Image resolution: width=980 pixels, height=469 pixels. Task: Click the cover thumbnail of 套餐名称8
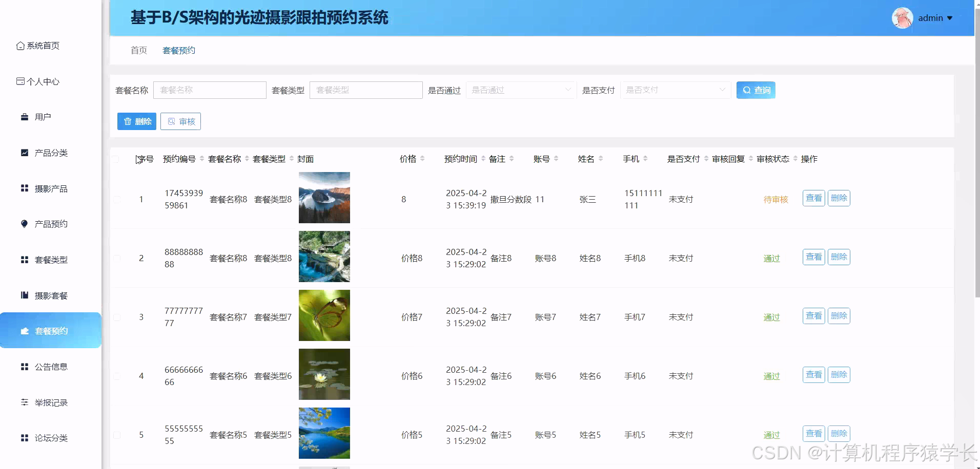tap(324, 198)
